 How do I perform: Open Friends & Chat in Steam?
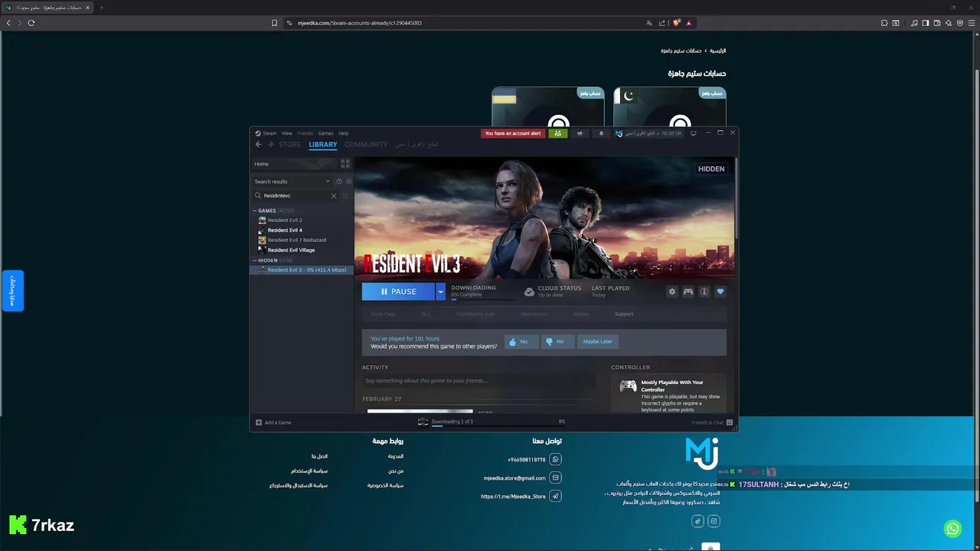712,422
